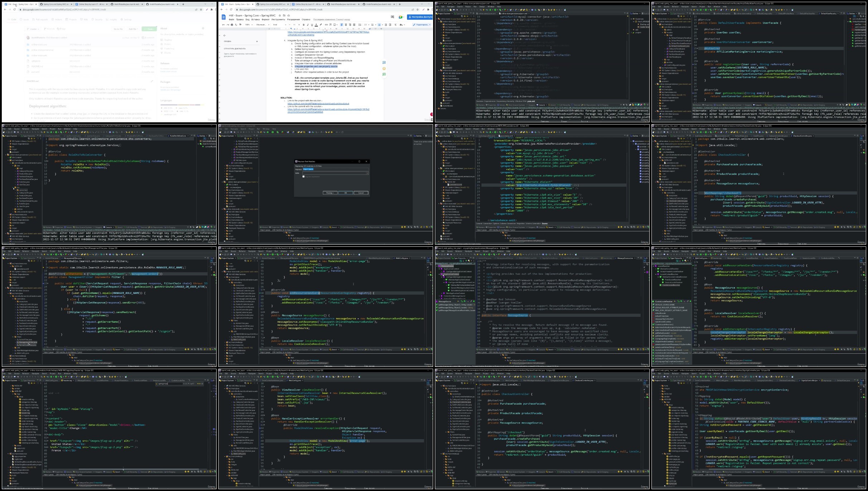Click the insert link icon in Docs
This screenshot has width=868, height=491.
[x=326, y=25]
